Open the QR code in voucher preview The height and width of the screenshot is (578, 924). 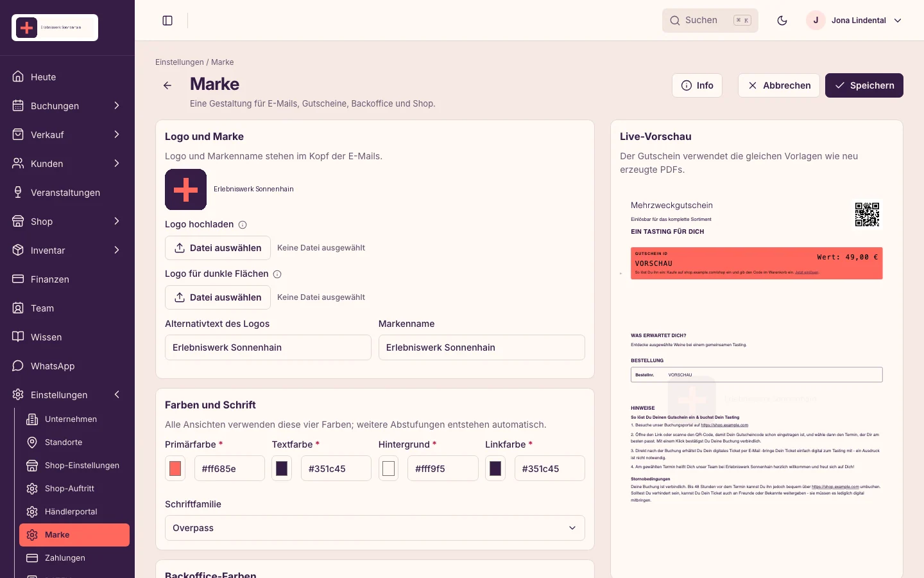[x=867, y=215]
